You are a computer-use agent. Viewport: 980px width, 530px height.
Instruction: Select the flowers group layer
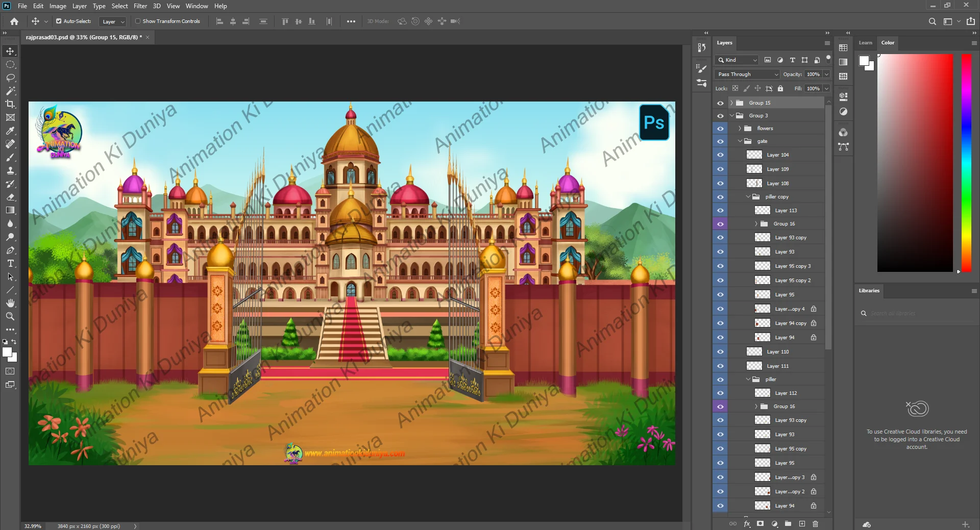coord(765,129)
